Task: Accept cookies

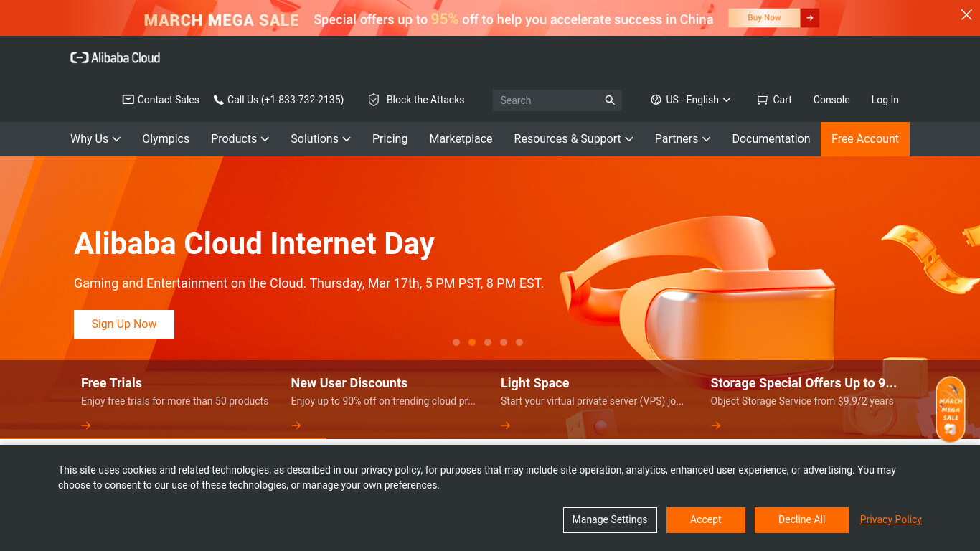Action: pos(706,520)
